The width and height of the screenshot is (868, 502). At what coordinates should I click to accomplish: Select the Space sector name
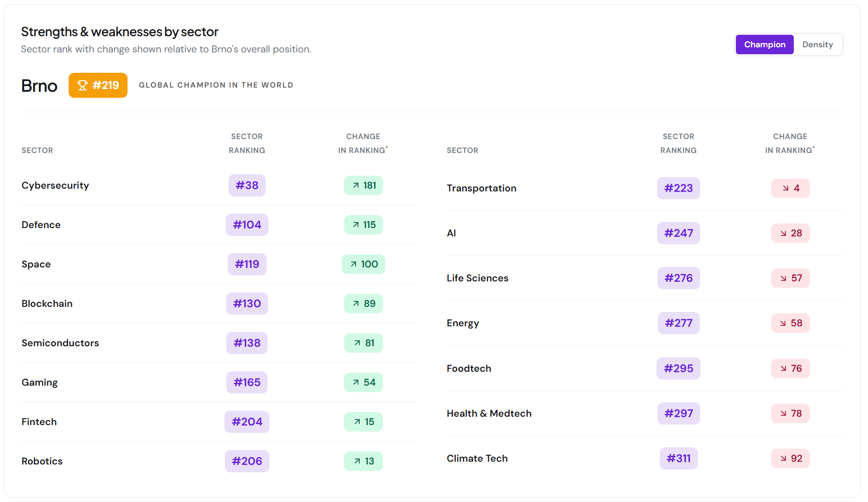click(36, 264)
